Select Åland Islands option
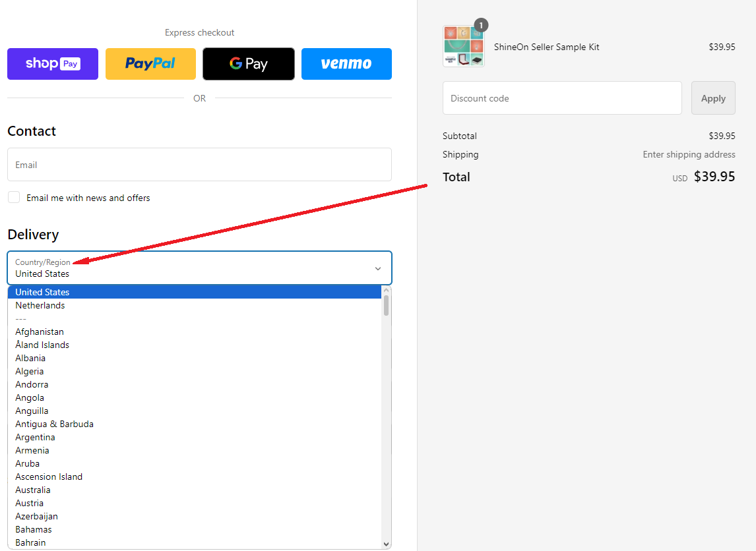 195,345
